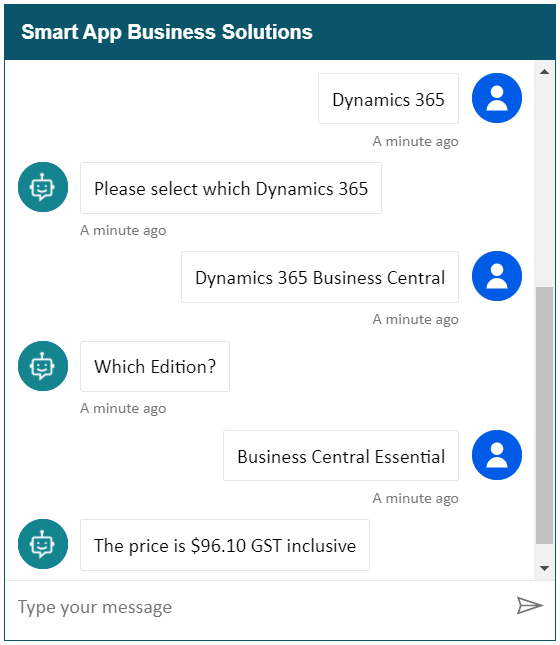Select the Business Central Essential bubble
This screenshot has height=645, width=560.
click(341, 456)
